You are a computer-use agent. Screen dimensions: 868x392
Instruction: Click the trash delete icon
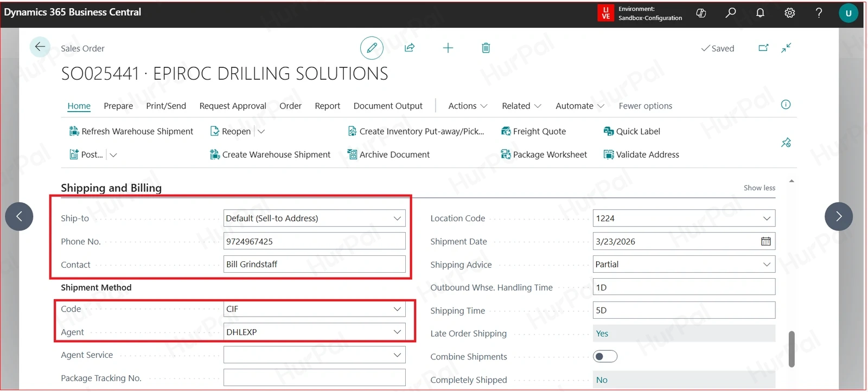486,48
